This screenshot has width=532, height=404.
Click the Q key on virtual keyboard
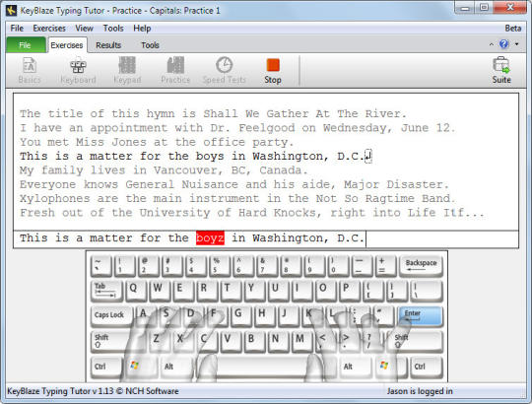[136, 291]
